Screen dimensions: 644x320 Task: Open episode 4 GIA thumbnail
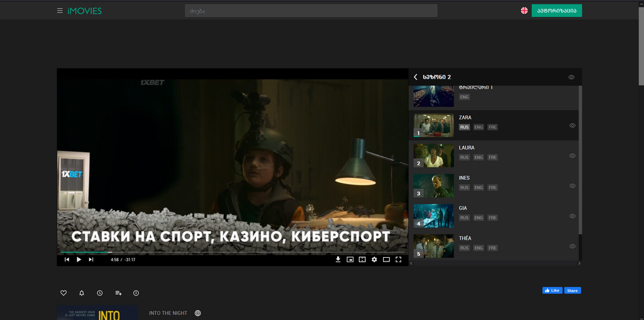click(x=433, y=216)
